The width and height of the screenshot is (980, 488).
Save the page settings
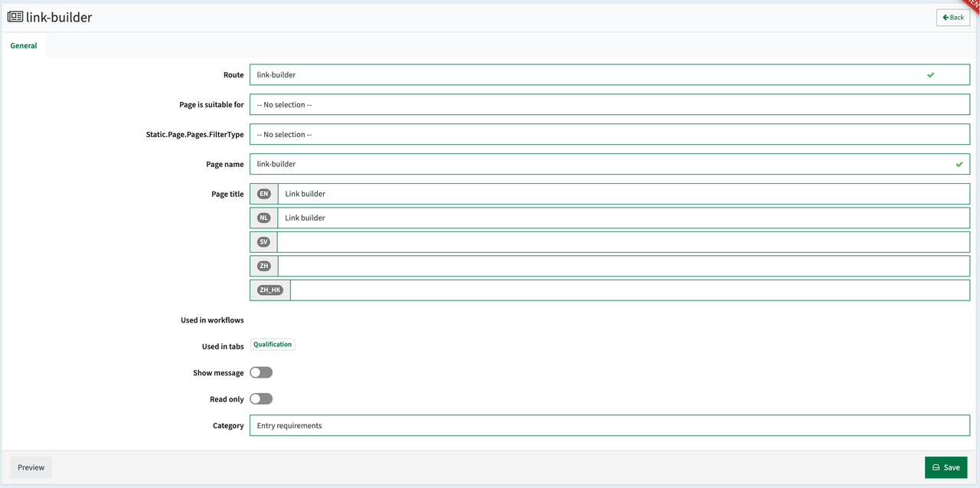point(946,467)
